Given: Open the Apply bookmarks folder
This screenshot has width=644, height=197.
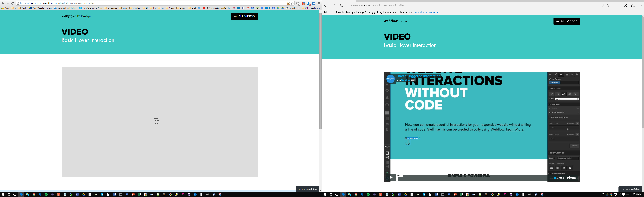Looking at the screenshot, I should pos(22,8).
